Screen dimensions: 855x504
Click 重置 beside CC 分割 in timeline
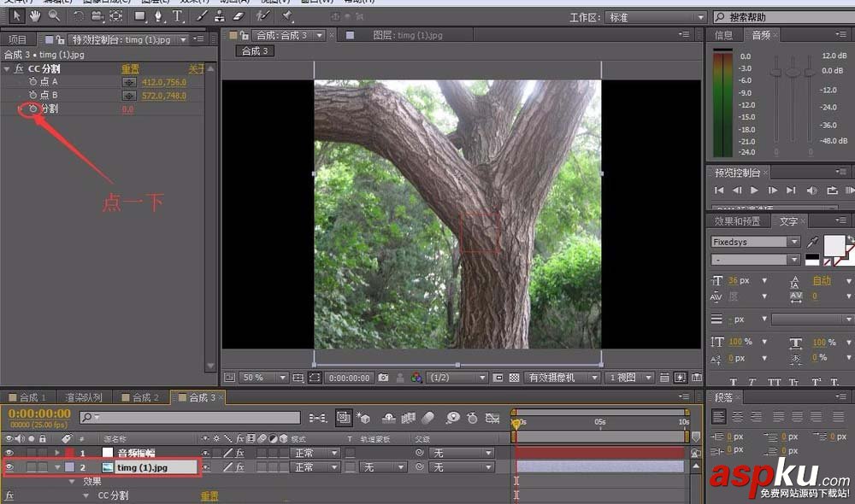pos(210,495)
